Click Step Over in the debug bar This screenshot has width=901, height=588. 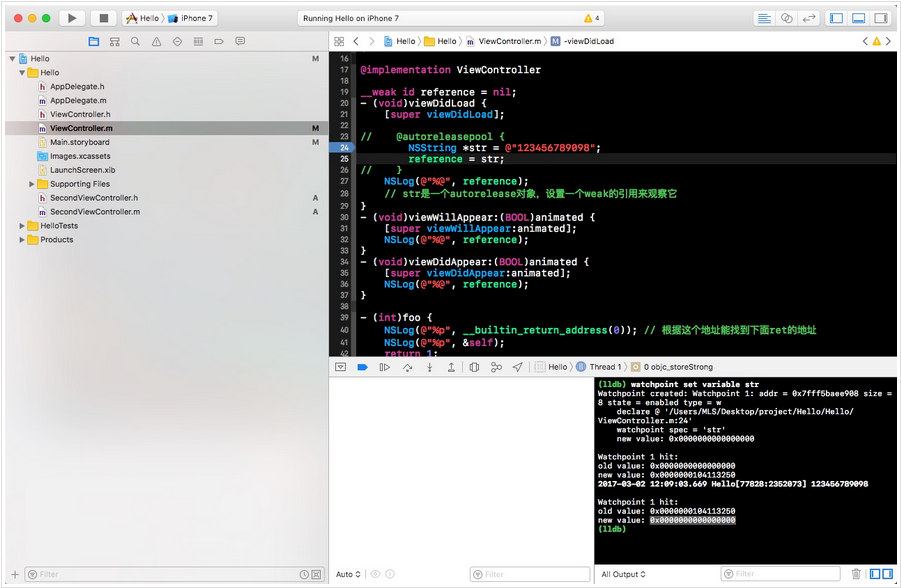pyautogui.click(x=407, y=367)
